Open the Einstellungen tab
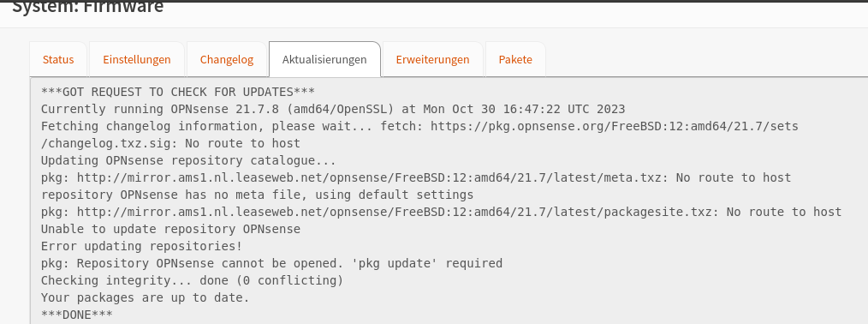 (x=137, y=60)
